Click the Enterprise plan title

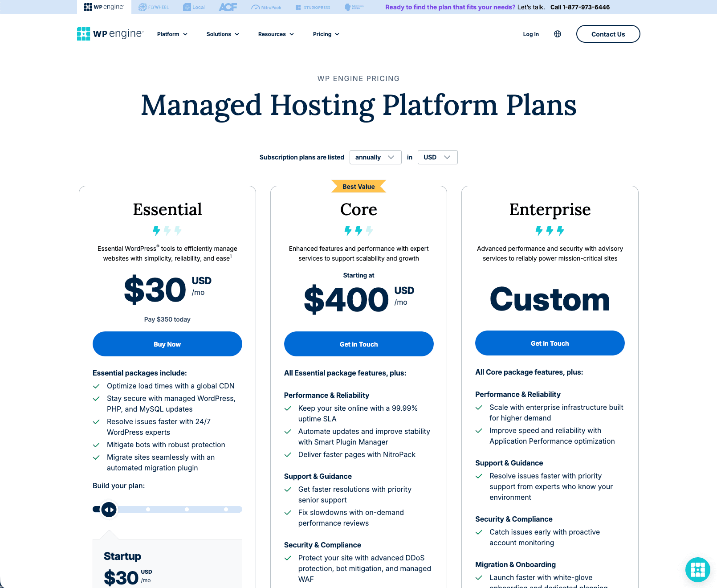[x=550, y=209]
